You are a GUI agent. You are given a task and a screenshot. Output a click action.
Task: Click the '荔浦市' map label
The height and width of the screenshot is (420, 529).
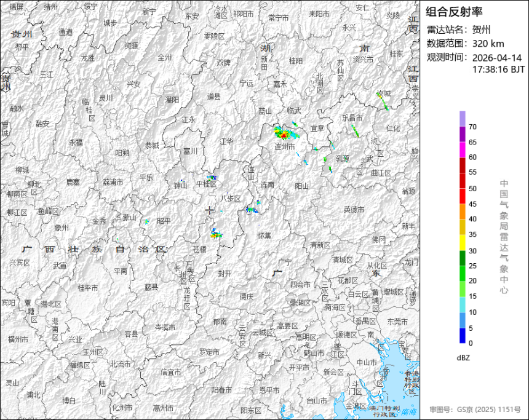point(113,182)
